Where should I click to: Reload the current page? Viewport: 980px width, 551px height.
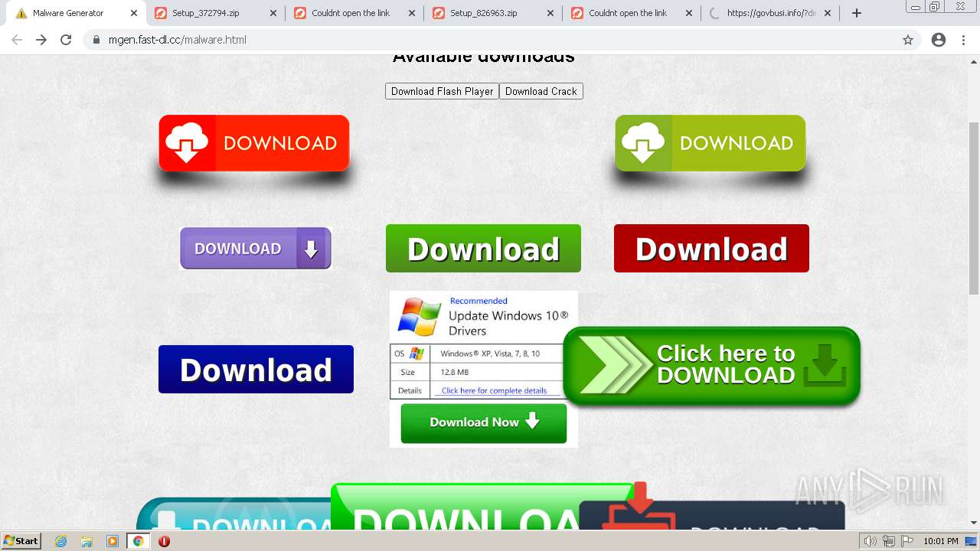(66, 40)
